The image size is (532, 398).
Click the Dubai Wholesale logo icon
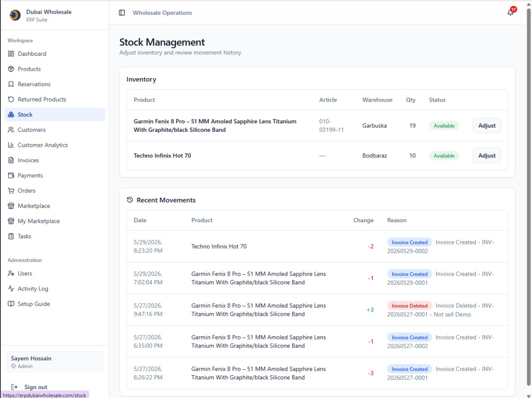click(15, 15)
